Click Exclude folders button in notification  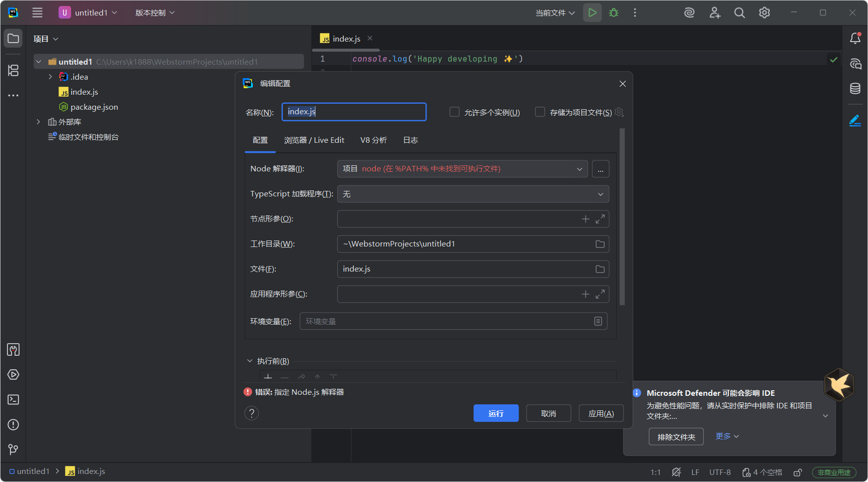(676, 437)
